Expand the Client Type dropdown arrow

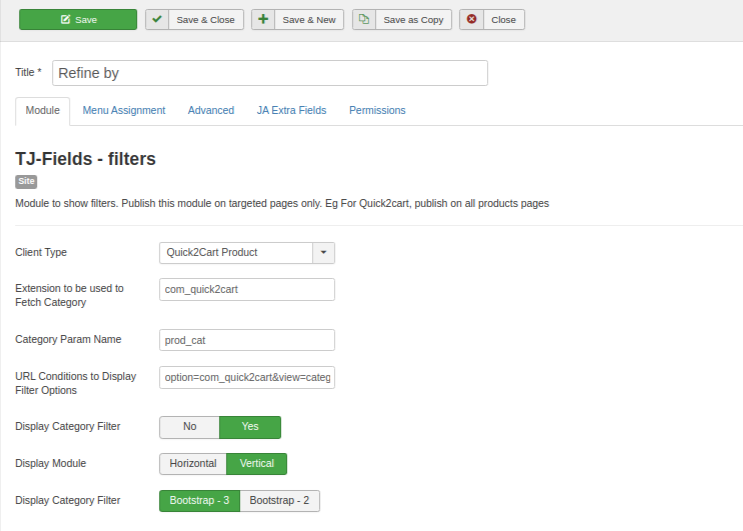click(x=323, y=253)
